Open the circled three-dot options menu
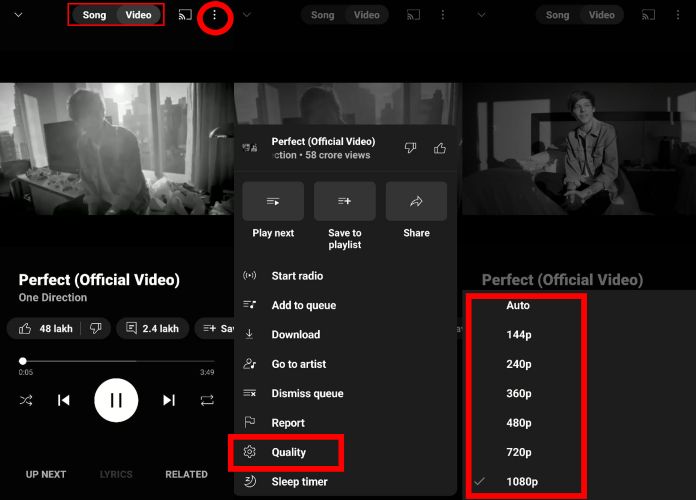The width and height of the screenshot is (696, 500). (x=215, y=16)
